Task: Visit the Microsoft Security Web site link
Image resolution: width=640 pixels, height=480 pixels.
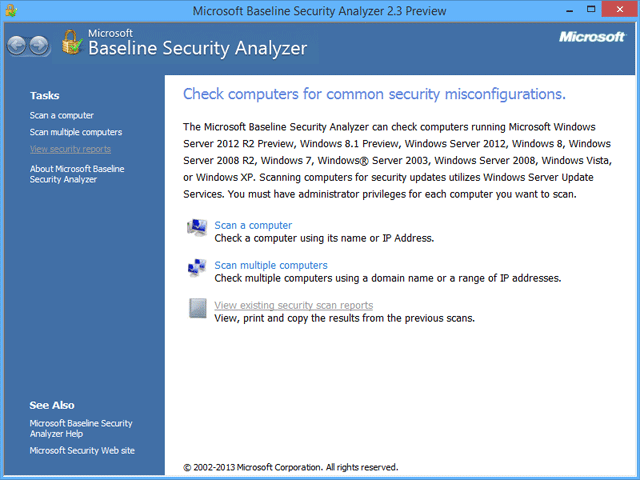Action: click(82, 451)
